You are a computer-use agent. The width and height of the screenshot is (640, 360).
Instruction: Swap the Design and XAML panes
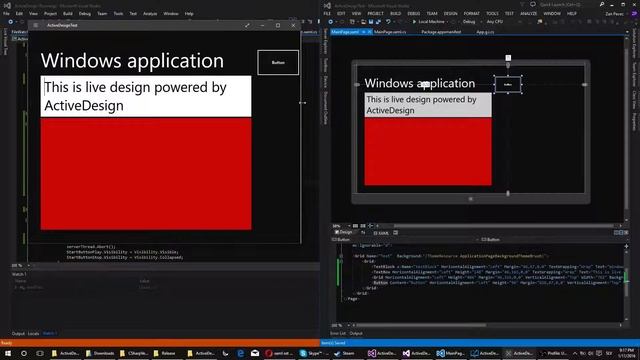point(363,233)
